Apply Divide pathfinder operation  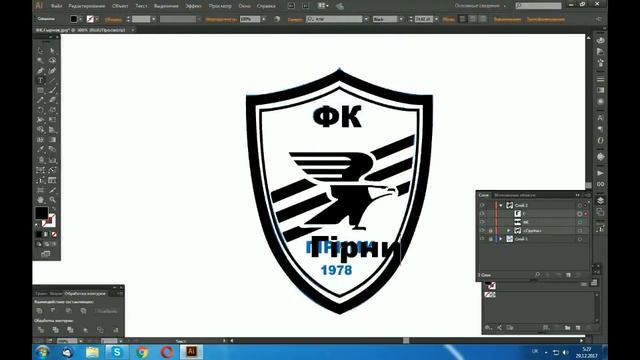(40, 330)
